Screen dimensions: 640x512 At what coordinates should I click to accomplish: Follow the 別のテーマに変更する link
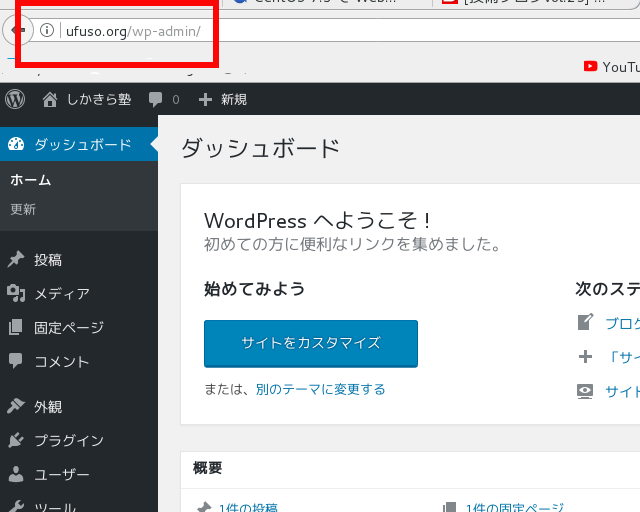[x=320, y=389]
